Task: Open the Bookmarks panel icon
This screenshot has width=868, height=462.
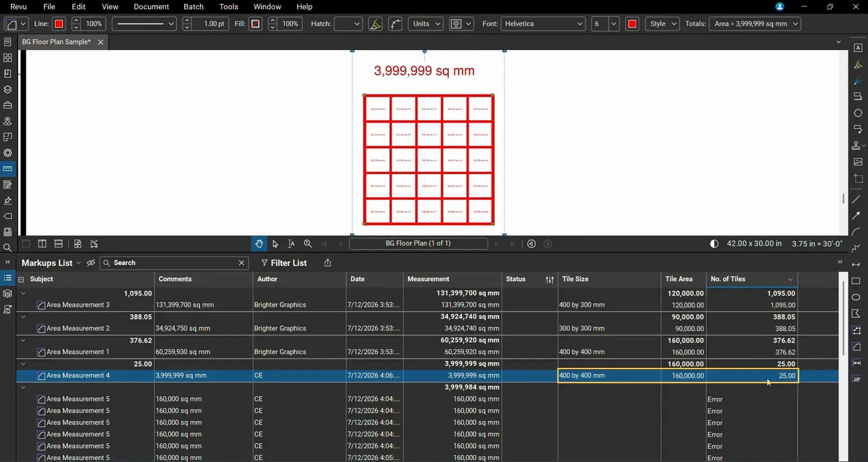Action: pyautogui.click(x=8, y=74)
